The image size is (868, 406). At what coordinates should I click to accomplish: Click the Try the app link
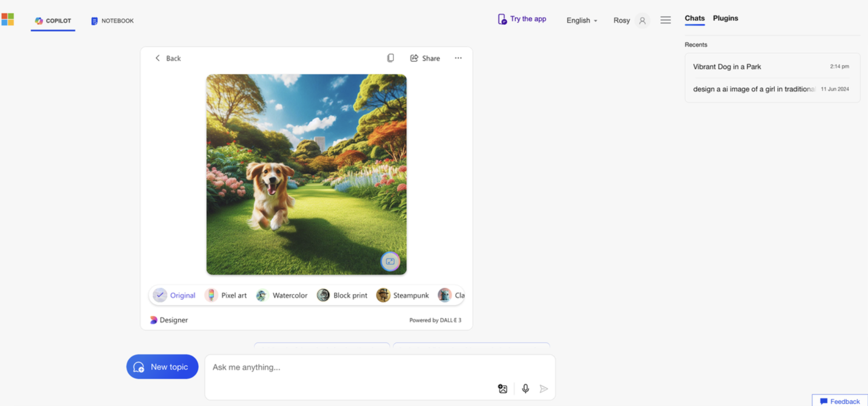[x=522, y=19]
